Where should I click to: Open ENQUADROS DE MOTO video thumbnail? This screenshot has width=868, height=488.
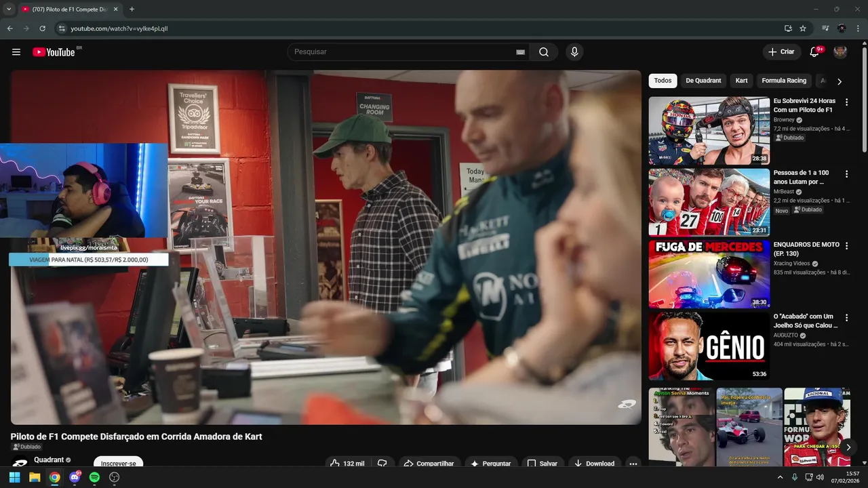(709, 274)
